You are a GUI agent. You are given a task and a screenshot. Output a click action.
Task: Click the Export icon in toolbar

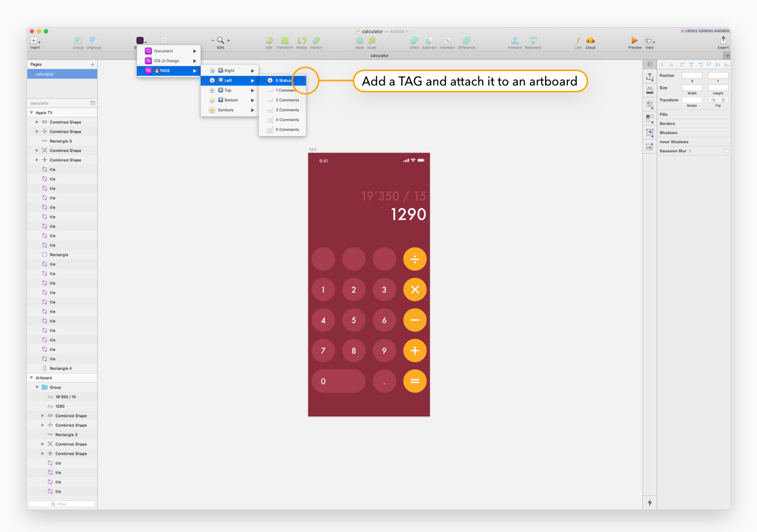pos(723,40)
